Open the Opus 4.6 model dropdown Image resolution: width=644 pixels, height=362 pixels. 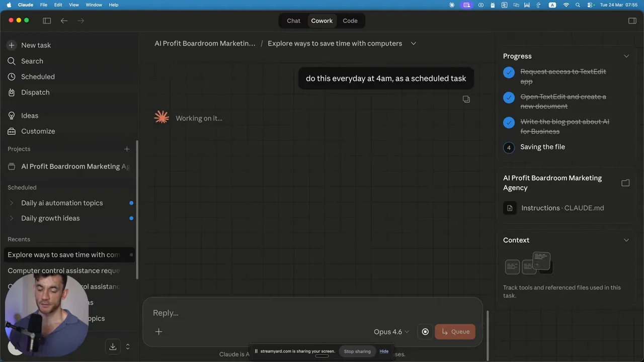pos(391,332)
